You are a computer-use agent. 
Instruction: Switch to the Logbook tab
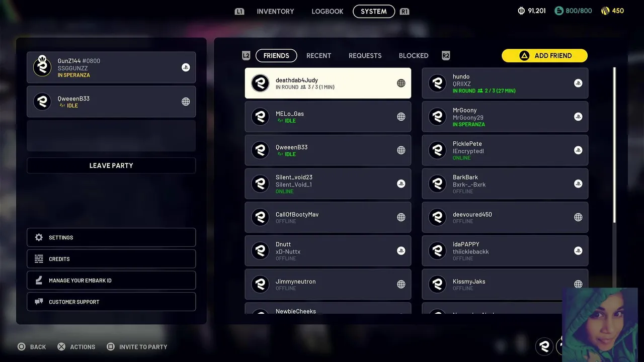coord(327,11)
